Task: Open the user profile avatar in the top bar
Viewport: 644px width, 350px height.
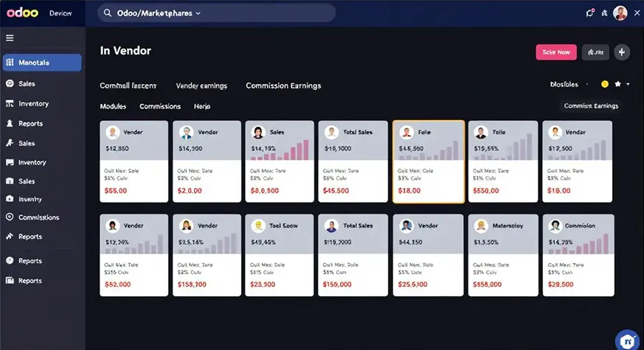Action: point(620,13)
